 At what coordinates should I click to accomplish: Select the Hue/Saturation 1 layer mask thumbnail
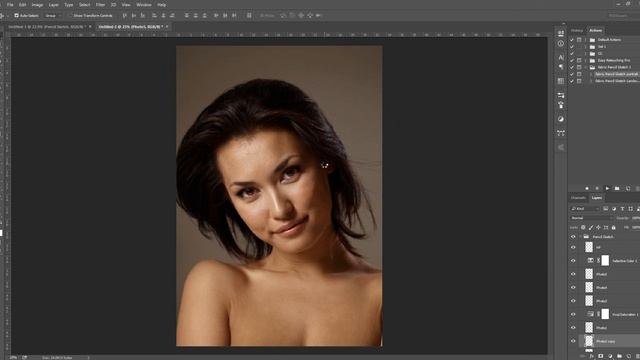[605, 314]
